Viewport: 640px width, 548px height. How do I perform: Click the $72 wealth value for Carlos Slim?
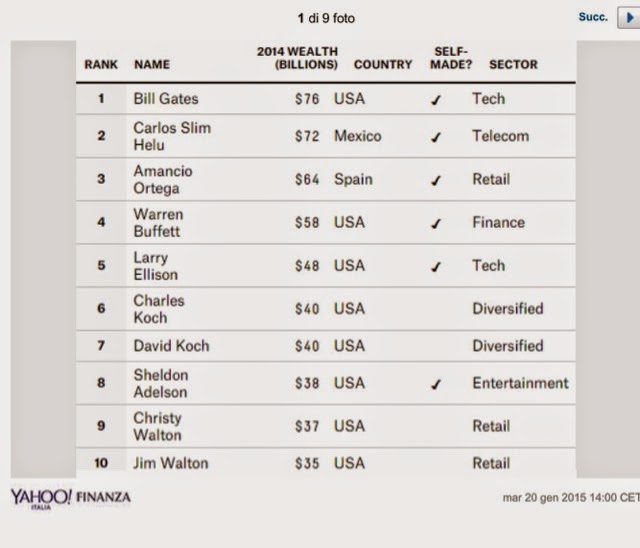(307, 136)
